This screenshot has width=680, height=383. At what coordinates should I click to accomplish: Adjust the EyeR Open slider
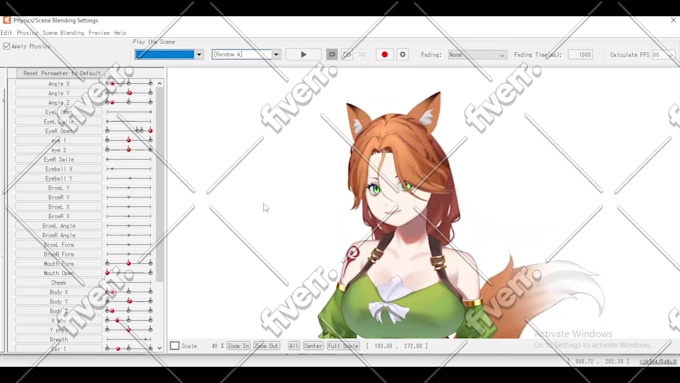[x=129, y=131]
